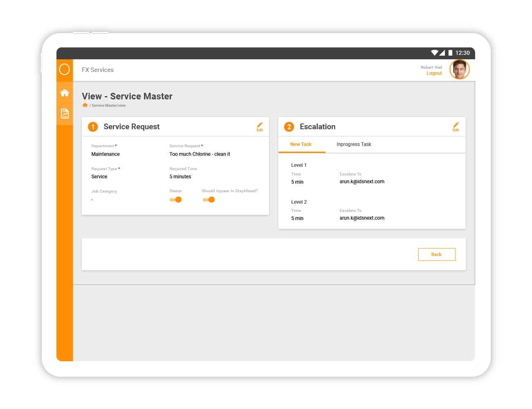Click the FX Services title in header

[x=98, y=70]
